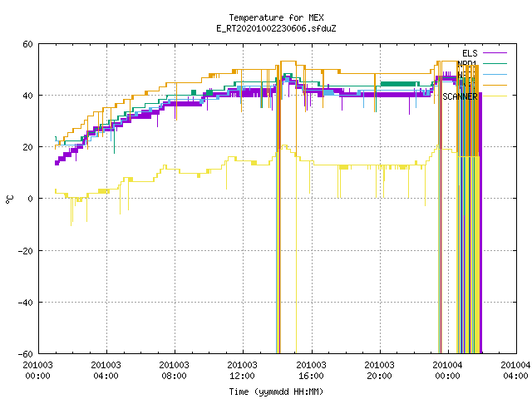Click the chart title 'Temperature for MEX'
The width and height of the screenshot is (532, 399).
point(276,17)
